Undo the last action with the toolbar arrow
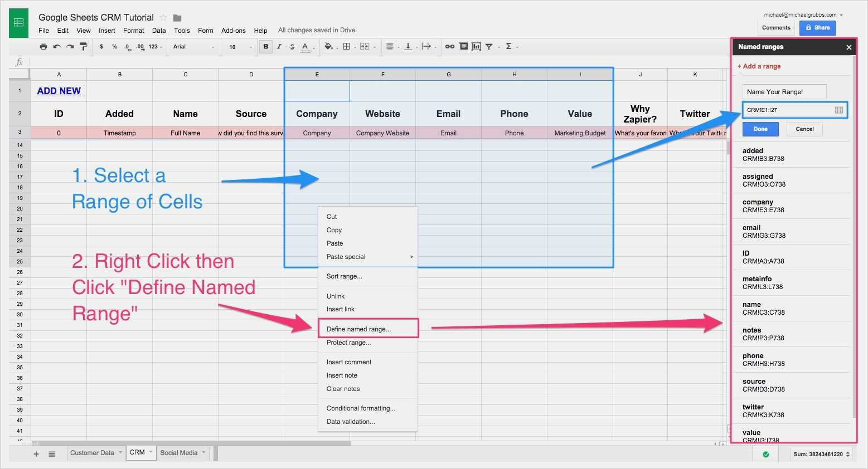 pyautogui.click(x=57, y=47)
